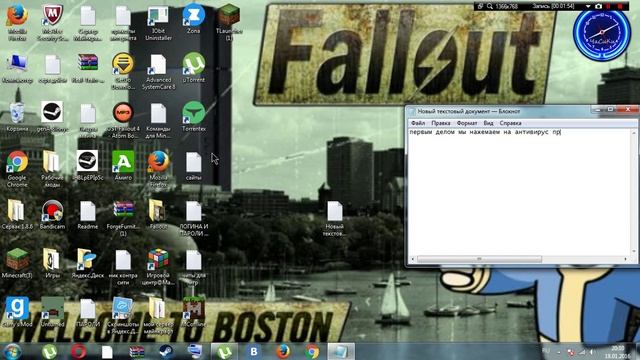
Task: Open the Windows Start menu
Action: pos(13,351)
